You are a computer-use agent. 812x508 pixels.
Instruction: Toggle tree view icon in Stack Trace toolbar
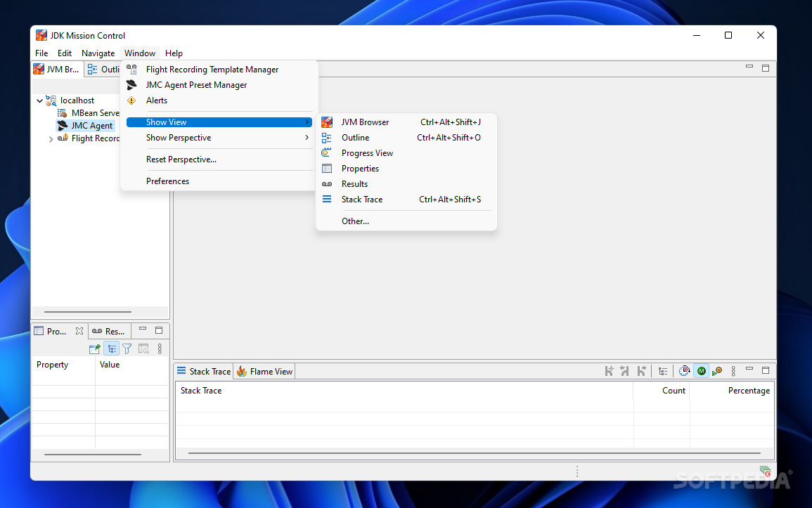663,371
